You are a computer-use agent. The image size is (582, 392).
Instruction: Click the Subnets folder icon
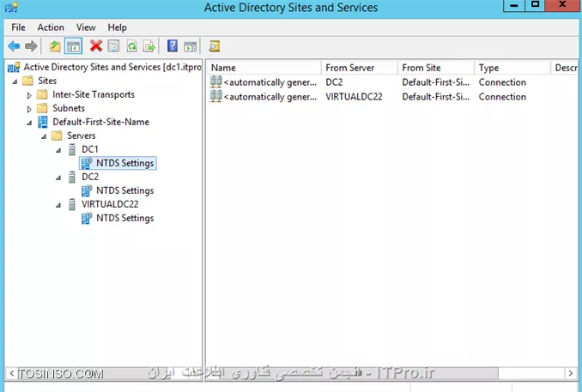[x=42, y=108]
